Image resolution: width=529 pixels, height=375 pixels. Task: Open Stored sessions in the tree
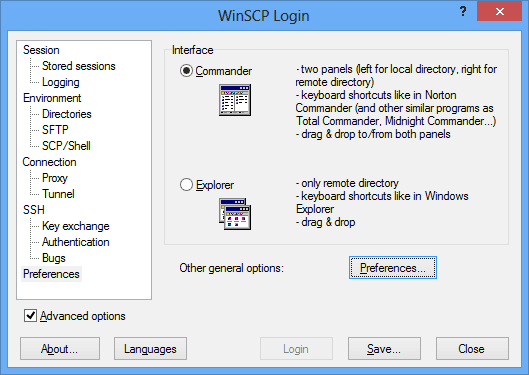pyautogui.click(x=79, y=66)
